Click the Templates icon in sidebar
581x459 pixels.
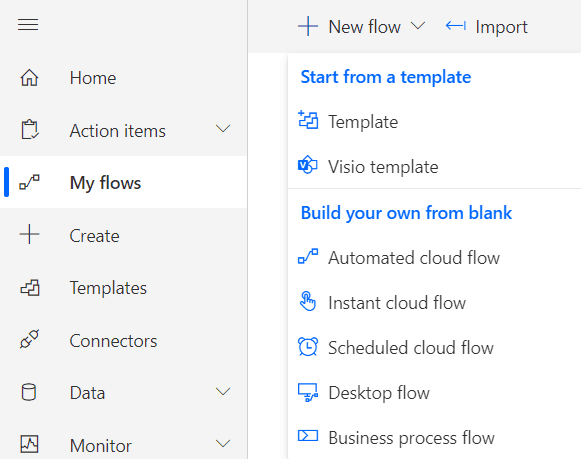pos(30,288)
